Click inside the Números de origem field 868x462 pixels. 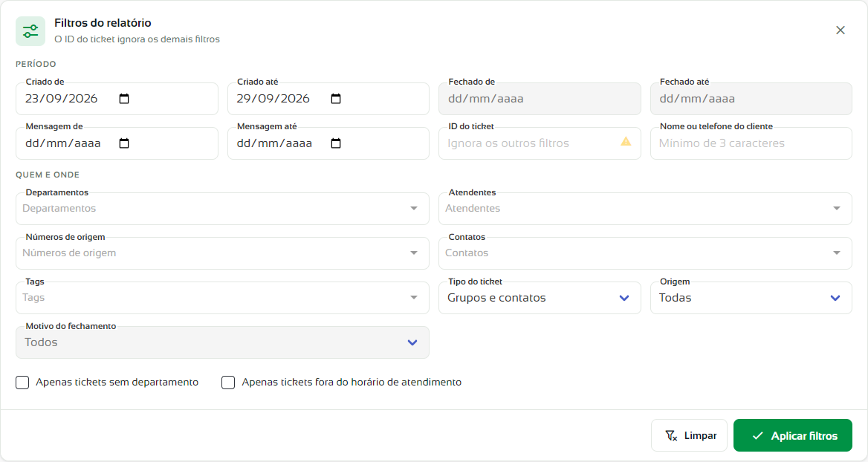point(222,253)
